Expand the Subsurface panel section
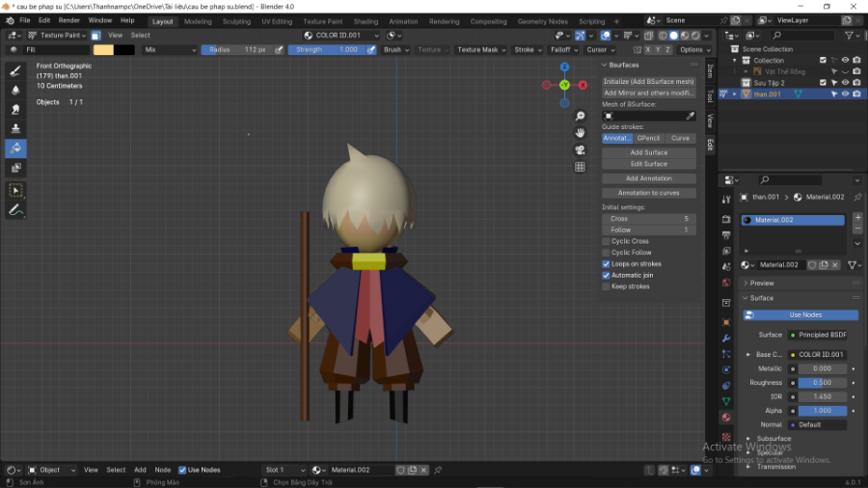This screenshot has height=488, width=868. [x=773, y=439]
